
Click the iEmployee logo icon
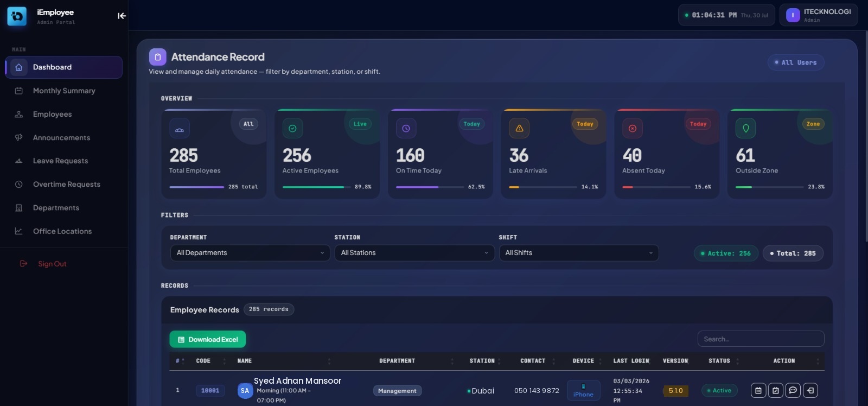17,16
